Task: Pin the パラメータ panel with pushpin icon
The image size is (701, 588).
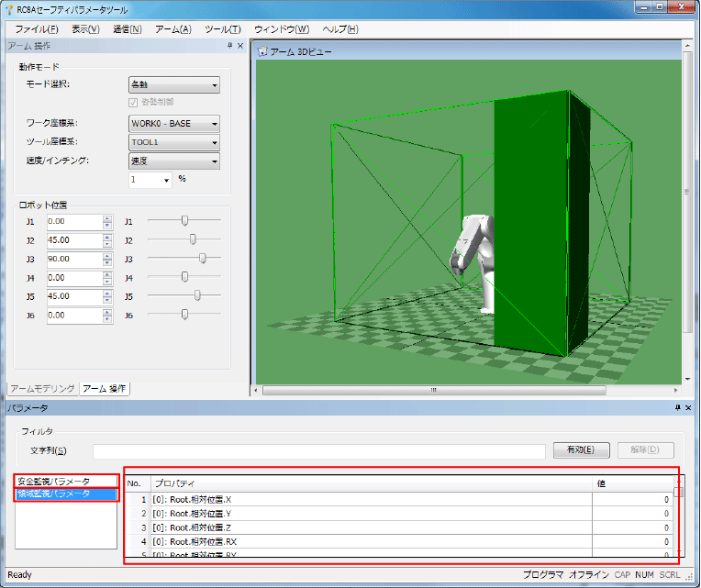Action: (x=678, y=407)
